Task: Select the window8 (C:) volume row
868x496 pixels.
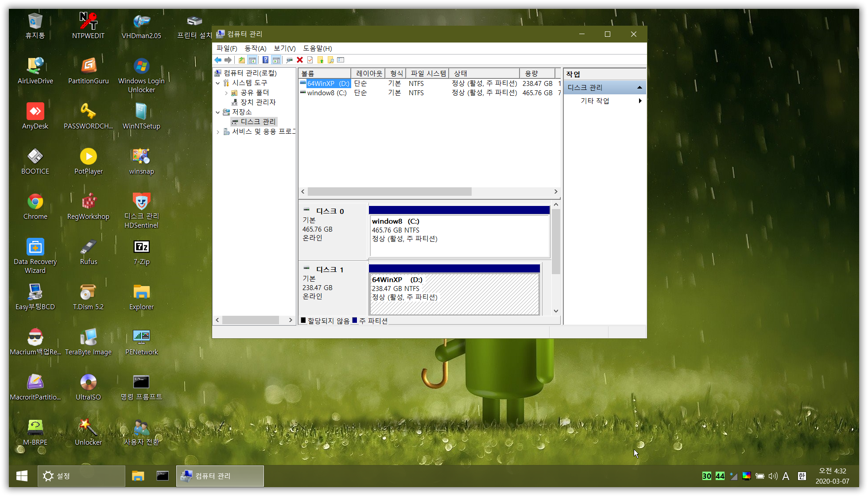Action: pos(430,93)
